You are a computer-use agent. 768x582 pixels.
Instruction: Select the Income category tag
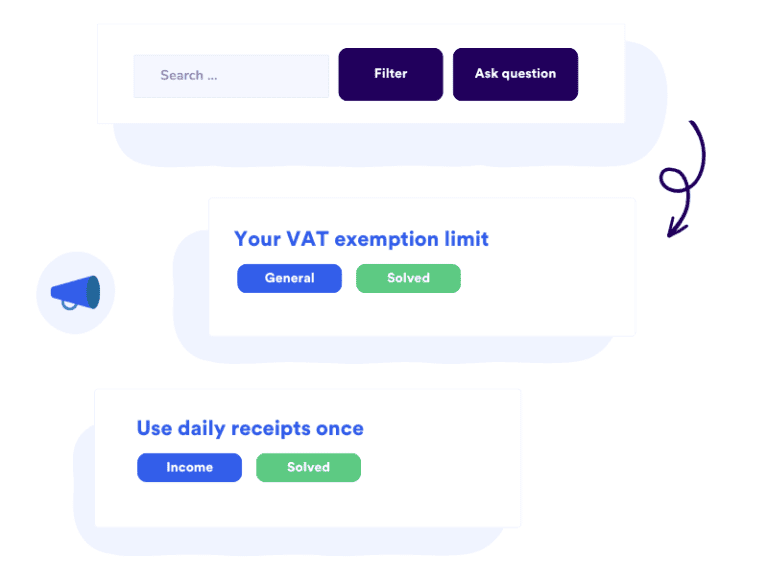pyautogui.click(x=190, y=467)
